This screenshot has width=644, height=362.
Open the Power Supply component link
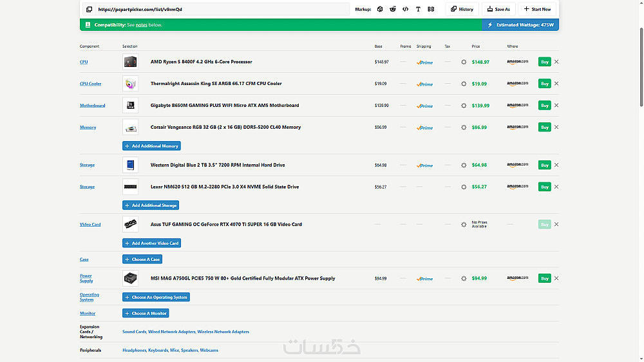point(86,278)
